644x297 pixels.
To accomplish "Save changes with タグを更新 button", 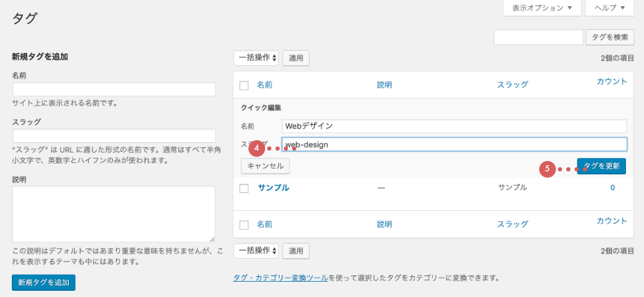I will click(x=602, y=167).
